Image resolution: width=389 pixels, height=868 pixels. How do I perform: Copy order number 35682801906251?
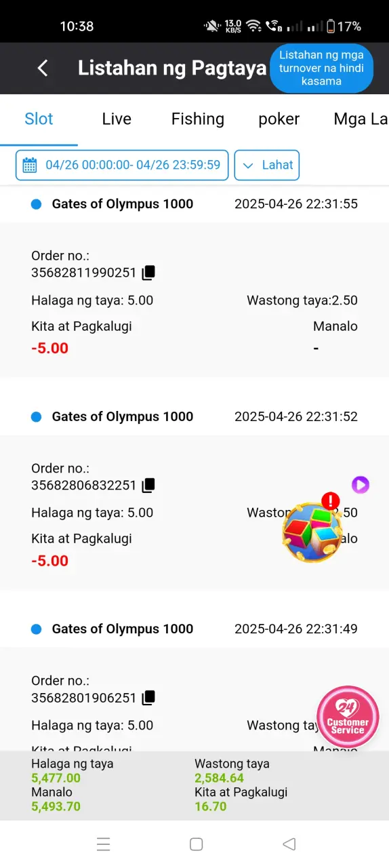click(x=148, y=697)
